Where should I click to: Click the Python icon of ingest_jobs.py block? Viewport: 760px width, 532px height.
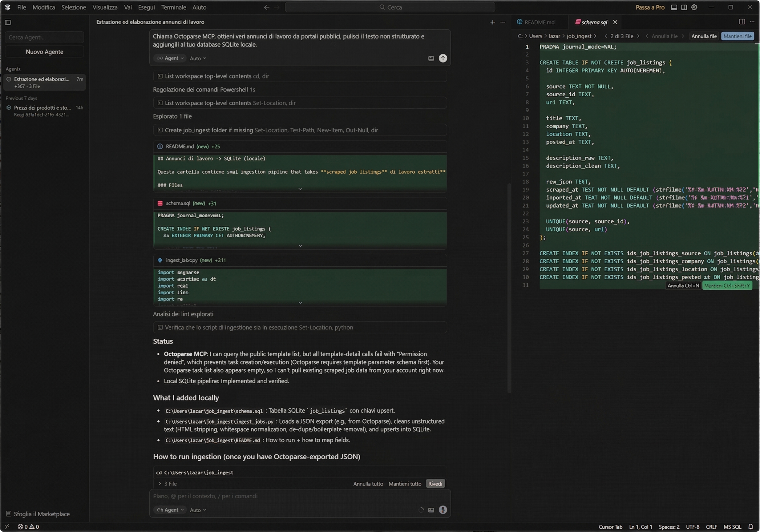(160, 260)
